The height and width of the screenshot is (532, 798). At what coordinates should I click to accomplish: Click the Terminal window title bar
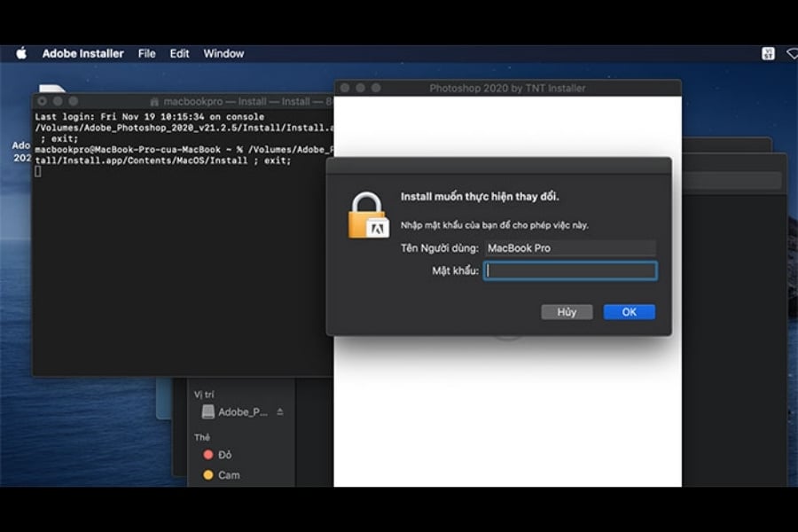[x=239, y=102]
